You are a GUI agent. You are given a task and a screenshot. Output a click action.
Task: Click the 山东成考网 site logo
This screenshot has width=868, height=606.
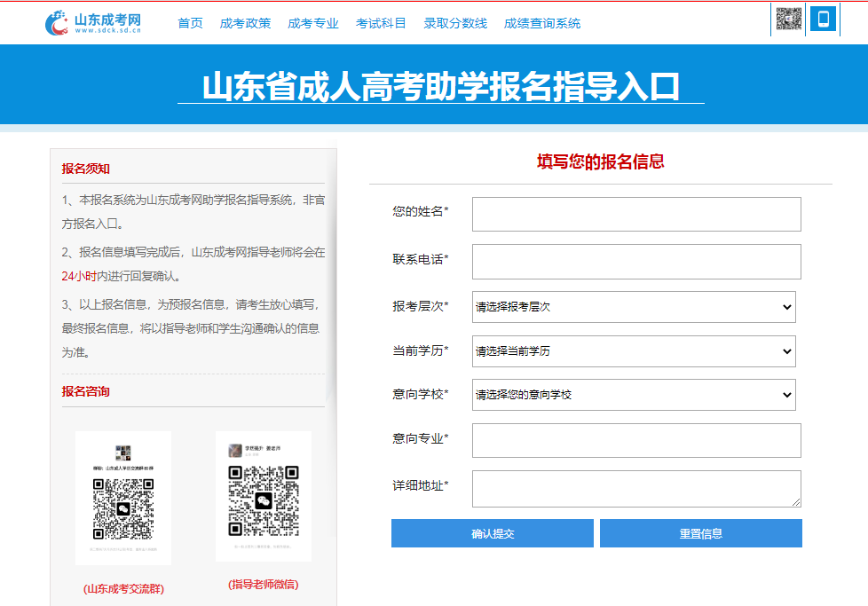(x=93, y=23)
